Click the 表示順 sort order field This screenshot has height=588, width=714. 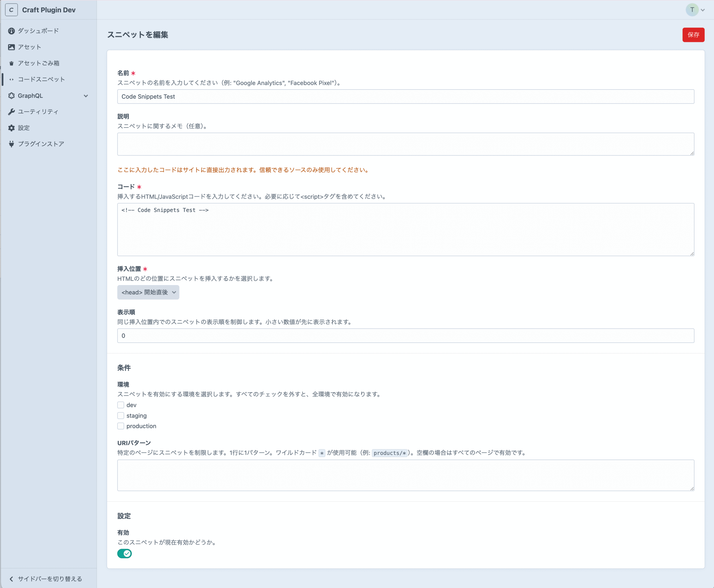click(406, 336)
